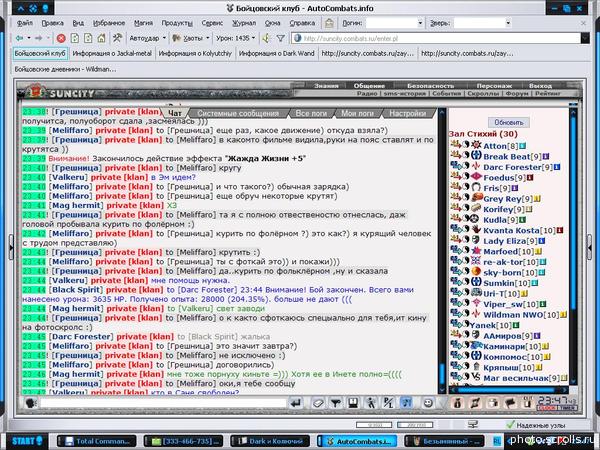Switch to the Системные сообщения tab
The width and height of the screenshot is (600, 450).
pos(238,113)
